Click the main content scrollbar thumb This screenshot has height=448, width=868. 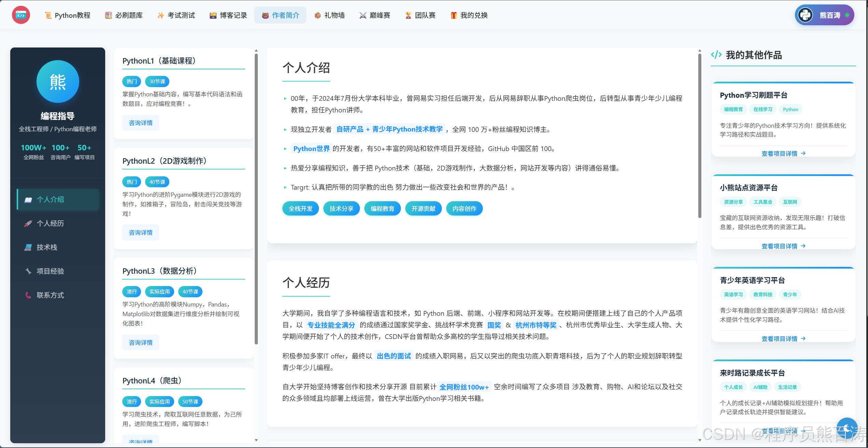click(700, 135)
